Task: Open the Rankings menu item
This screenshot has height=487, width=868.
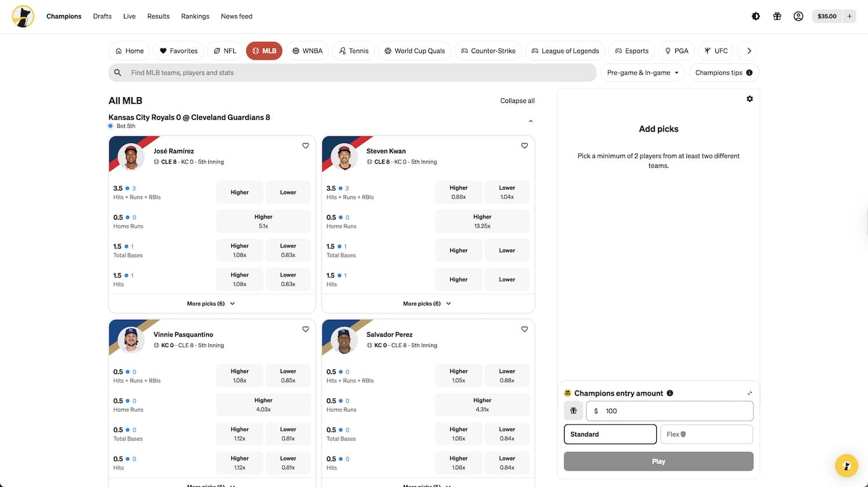Action: point(195,16)
